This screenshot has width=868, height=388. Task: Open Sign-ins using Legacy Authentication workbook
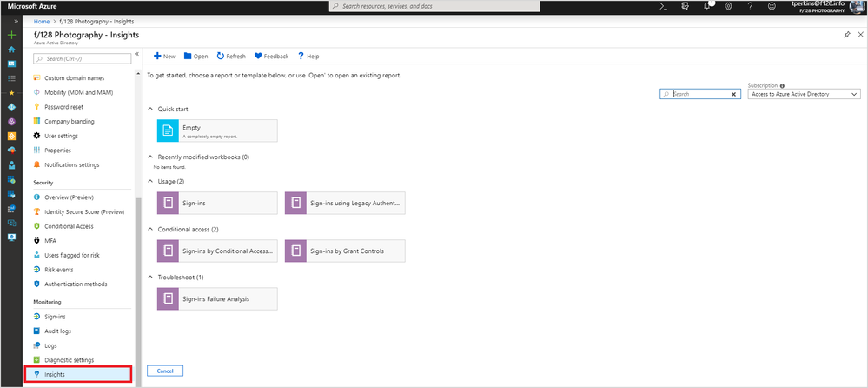tap(345, 203)
